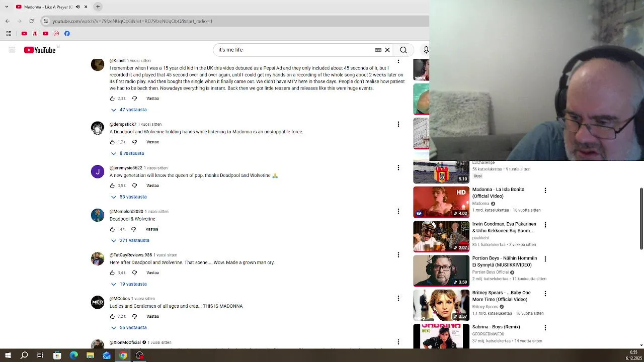Like the FatGuyReviews.935 comment
Screen dimensions: 644x362
tap(112, 273)
